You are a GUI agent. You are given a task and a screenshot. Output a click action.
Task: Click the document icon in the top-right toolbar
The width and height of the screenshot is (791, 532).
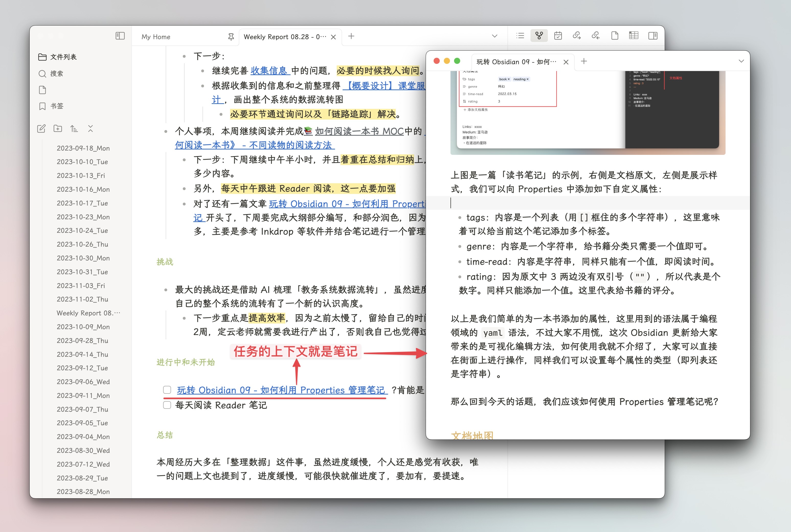(x=615, y=36)
